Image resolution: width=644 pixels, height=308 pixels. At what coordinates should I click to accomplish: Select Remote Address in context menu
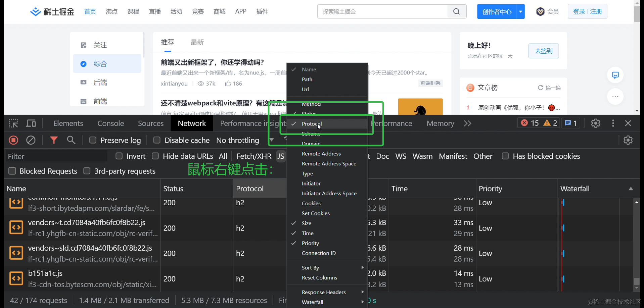coord(321,154)
